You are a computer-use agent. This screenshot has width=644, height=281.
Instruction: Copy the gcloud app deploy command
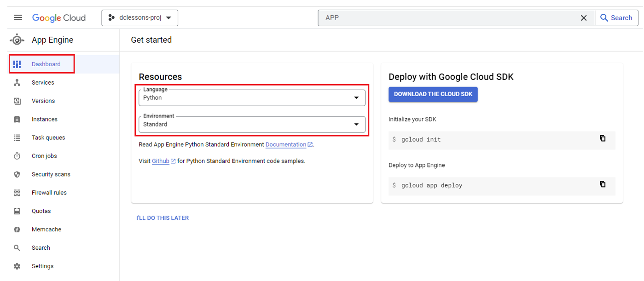[x=603, y=184]
